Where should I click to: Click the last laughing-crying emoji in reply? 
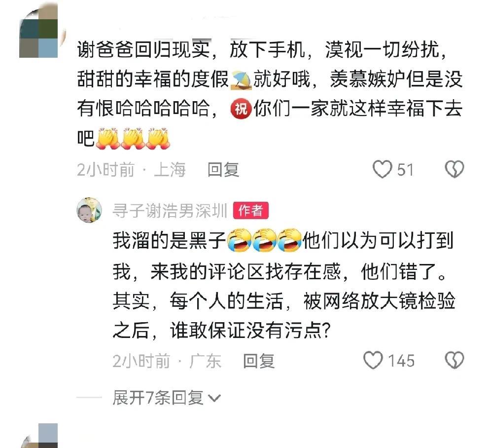click(x=289, y=240)
